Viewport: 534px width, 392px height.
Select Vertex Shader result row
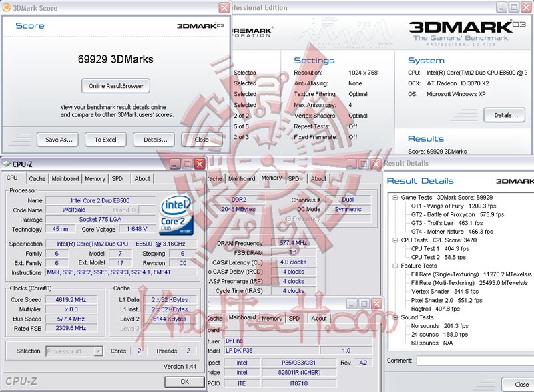(445, 292)
